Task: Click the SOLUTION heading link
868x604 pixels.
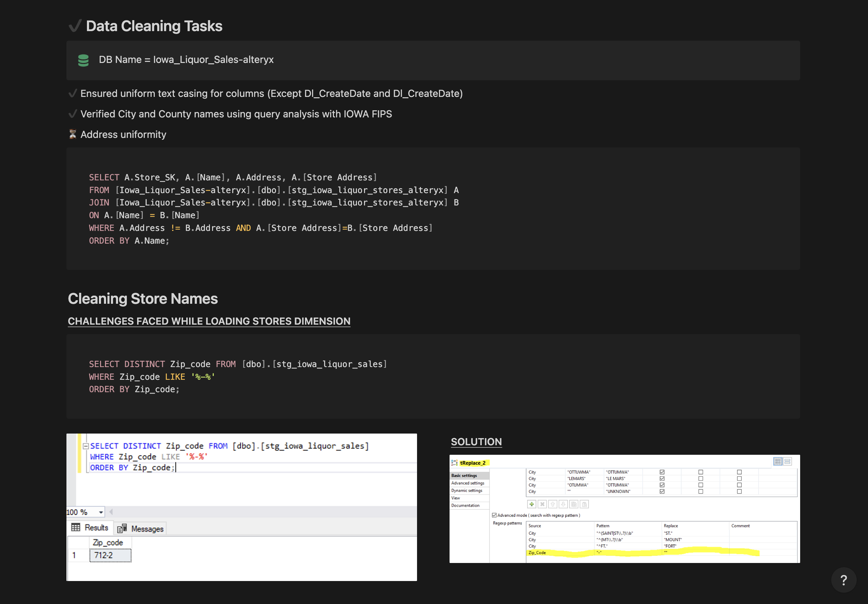Action: coord(476,442)
